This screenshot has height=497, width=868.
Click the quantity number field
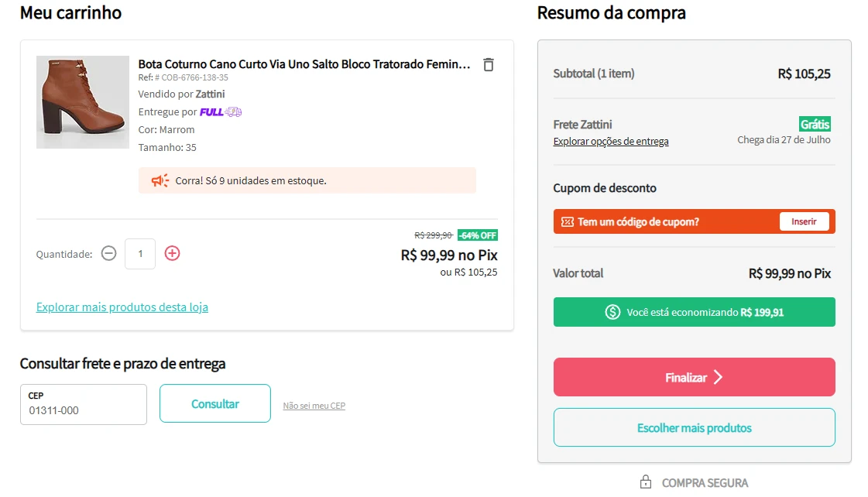pyautogui.click(x=140, y=253)
